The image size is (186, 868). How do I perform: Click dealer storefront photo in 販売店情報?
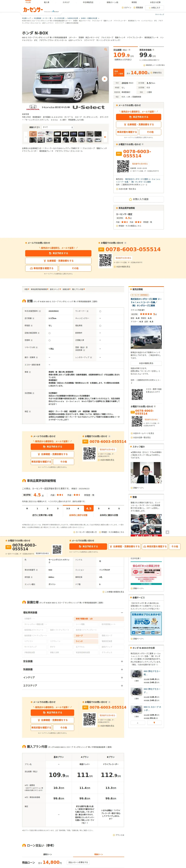pyautogui.click(x=146, y=337)
